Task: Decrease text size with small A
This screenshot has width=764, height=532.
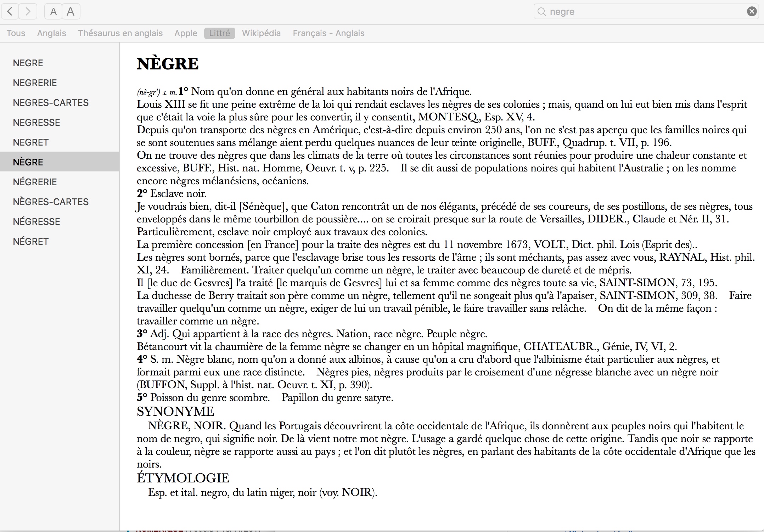Action: tap(53, 12)
